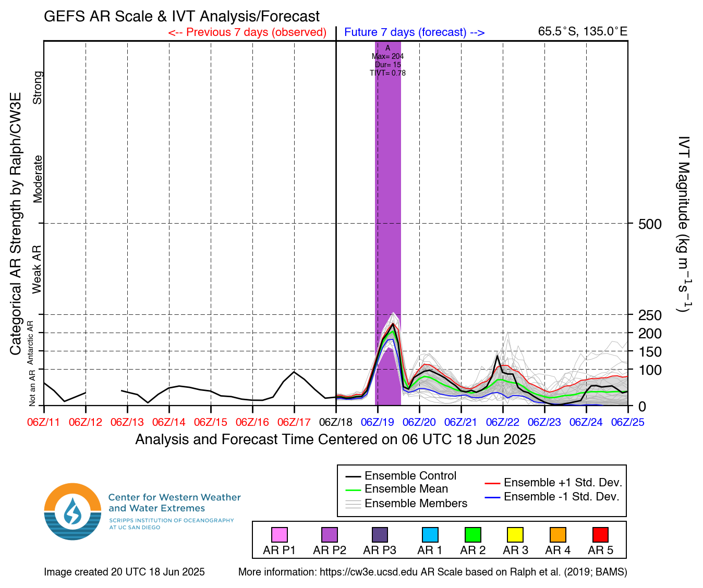Click the AR P1 pink color swatch
Viewport: 703px width, 588px height.
[x=279, y=535]
